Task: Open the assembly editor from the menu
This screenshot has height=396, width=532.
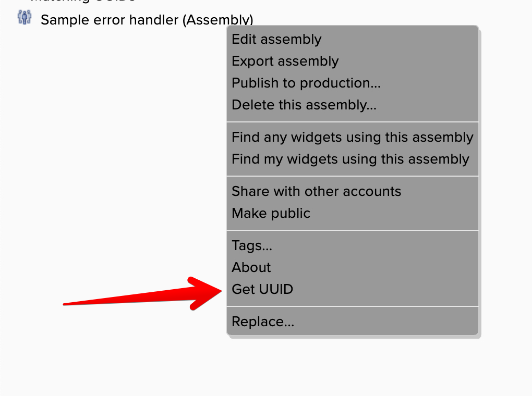Action: (x=276, y=40)
